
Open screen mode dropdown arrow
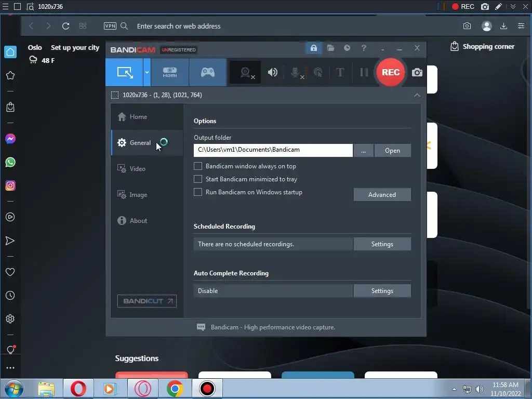tap(147, 72)
